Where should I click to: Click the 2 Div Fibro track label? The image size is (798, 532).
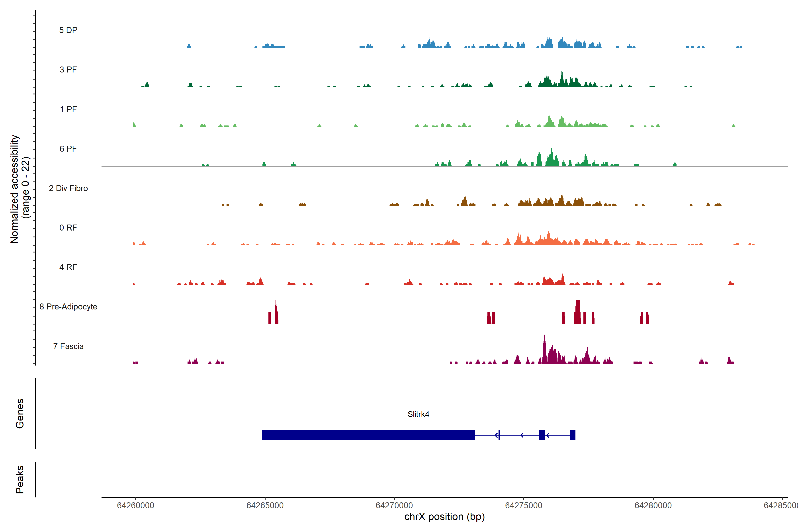(x=68, y=188)
